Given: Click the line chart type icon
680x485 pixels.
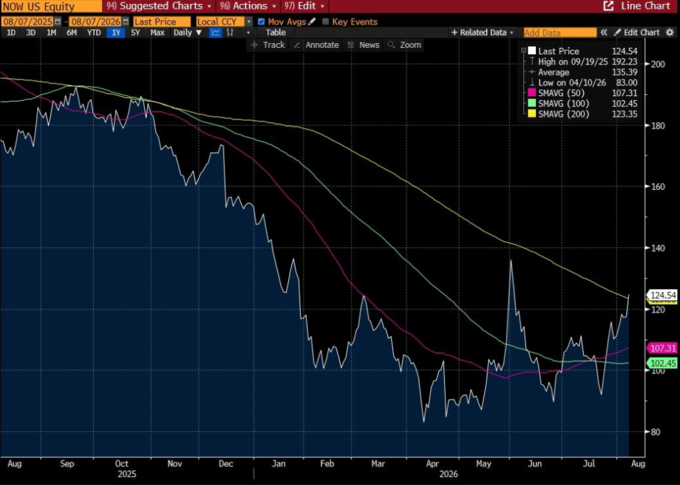Looking at the screenshot, I should tap(215, 33).
